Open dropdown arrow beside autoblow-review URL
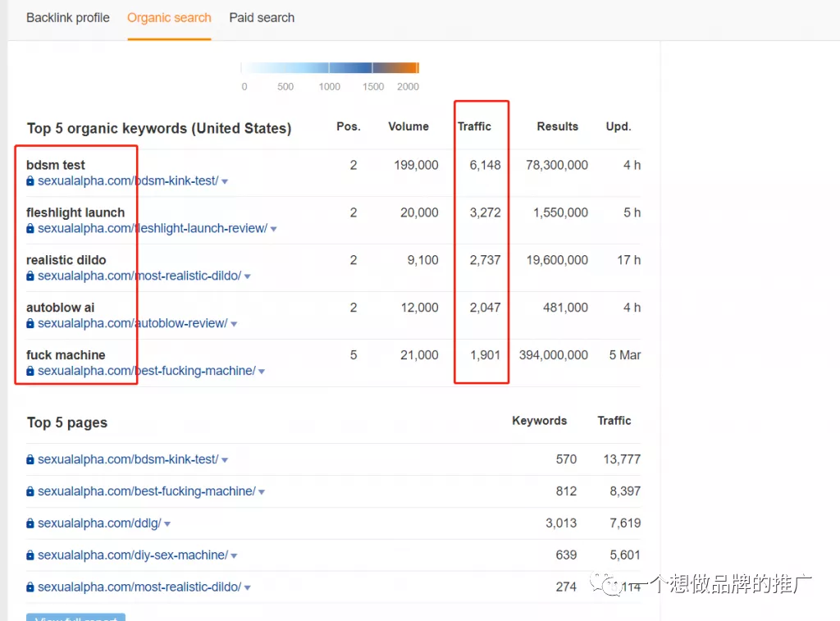This screenshot has height=621, width=840. tap(234, 324)
